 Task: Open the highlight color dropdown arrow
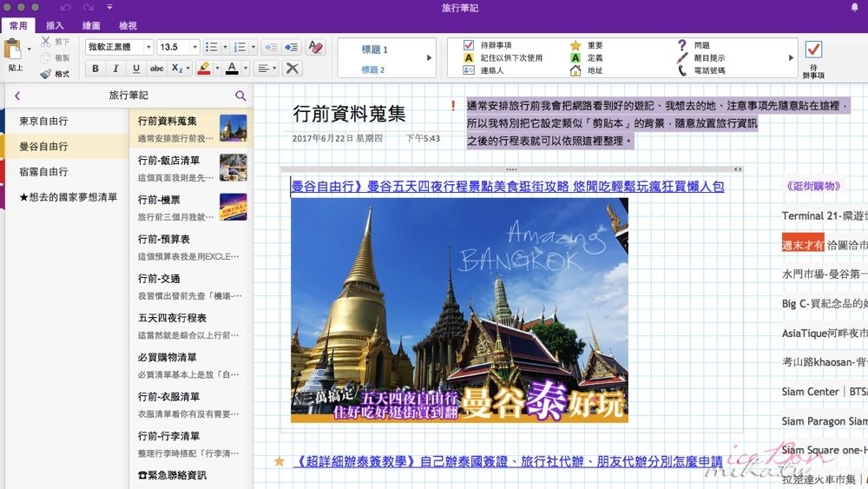[x=217, y=68]
